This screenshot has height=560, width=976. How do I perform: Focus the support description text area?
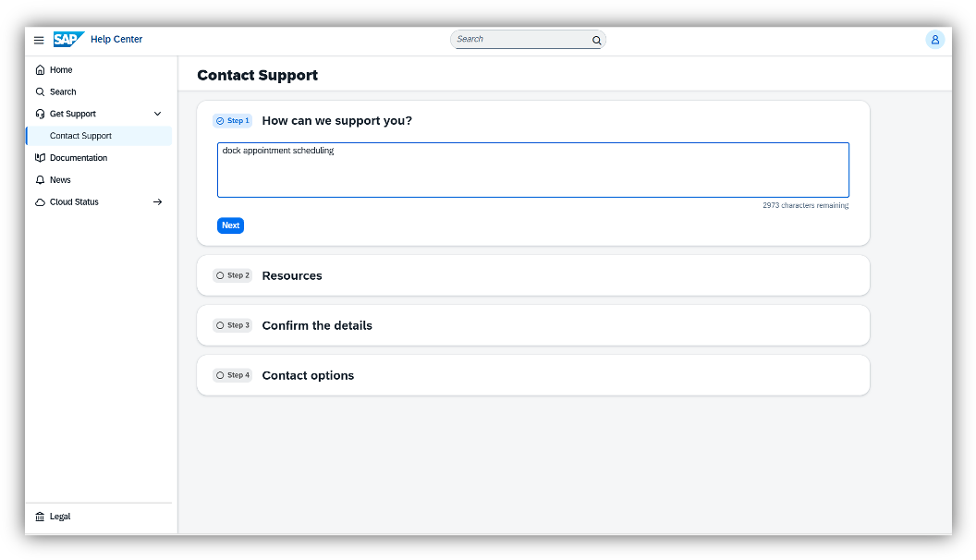pyautogui.click(x=532, y=170)
